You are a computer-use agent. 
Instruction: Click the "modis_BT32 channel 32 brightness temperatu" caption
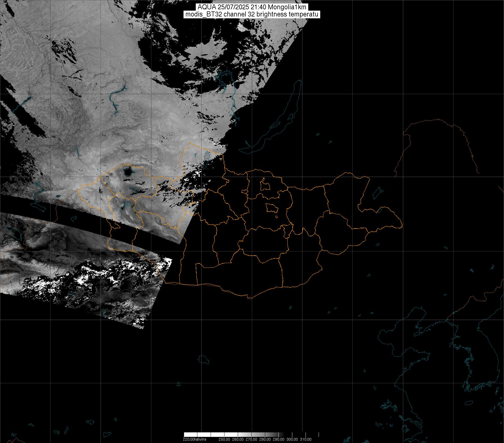[252, 15]
